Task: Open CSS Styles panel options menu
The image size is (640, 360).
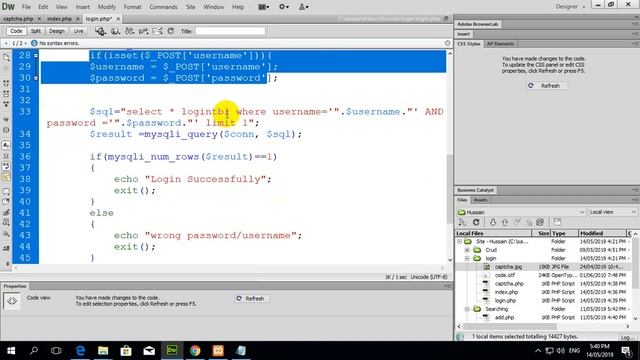Action: pos(635,44)
